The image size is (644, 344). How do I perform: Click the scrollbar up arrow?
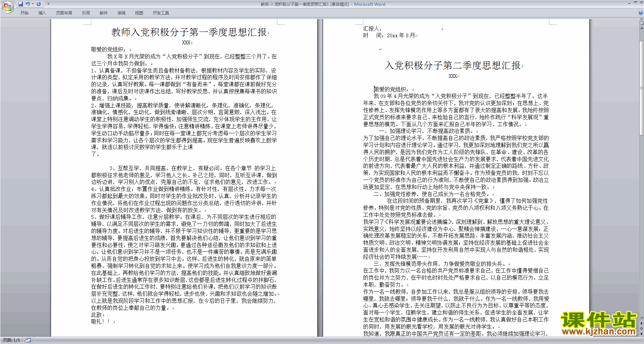tap(642, 28)
